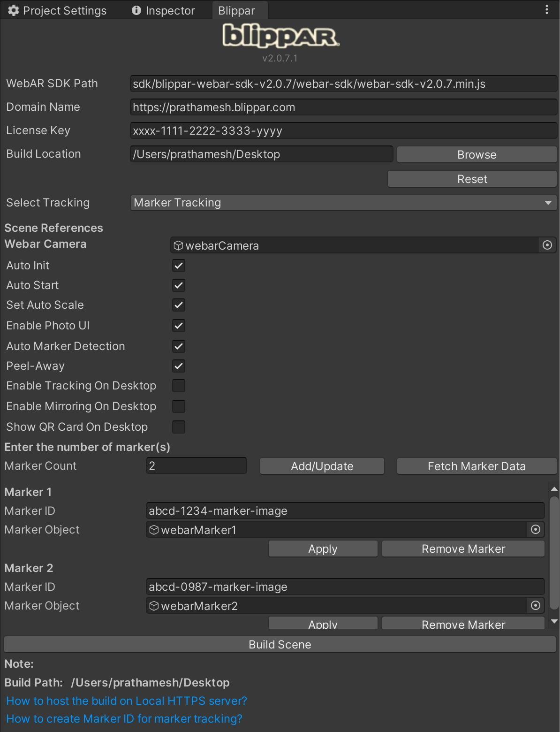Image resolution: width=560 pixels, height=732 pixels.
Task: Switch to the Inspector tab
Action: point(163,10)
